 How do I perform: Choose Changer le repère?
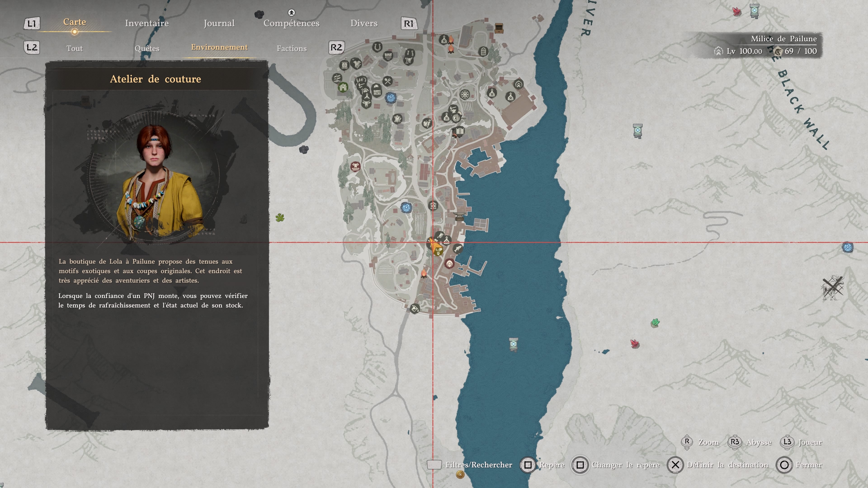coord(616,465)
